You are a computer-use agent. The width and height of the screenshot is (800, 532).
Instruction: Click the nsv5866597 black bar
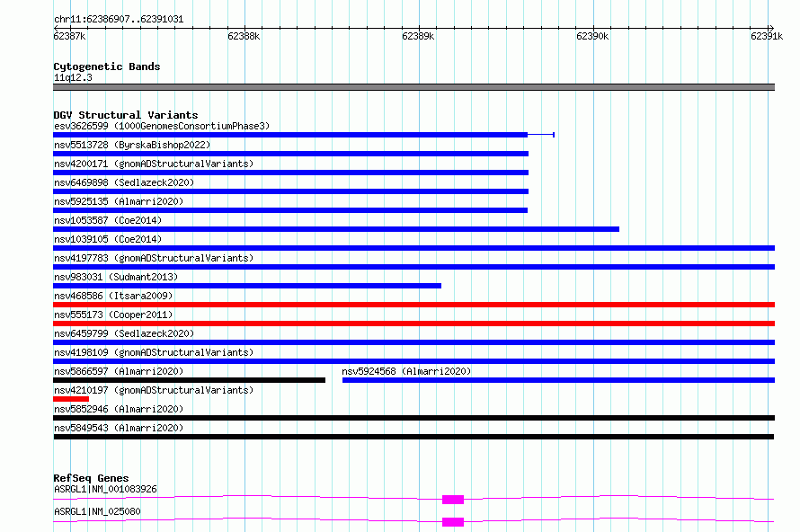coord(190,380)
